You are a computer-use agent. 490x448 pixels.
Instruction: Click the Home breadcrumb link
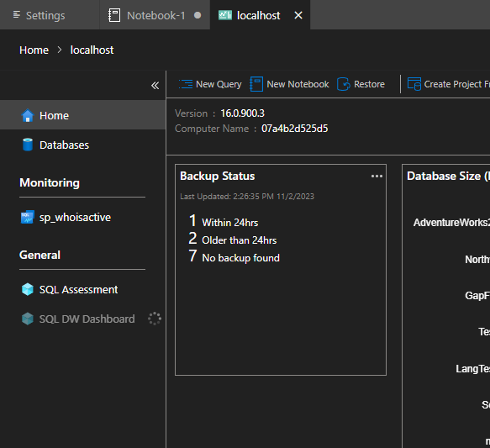(x=34, y=50)
